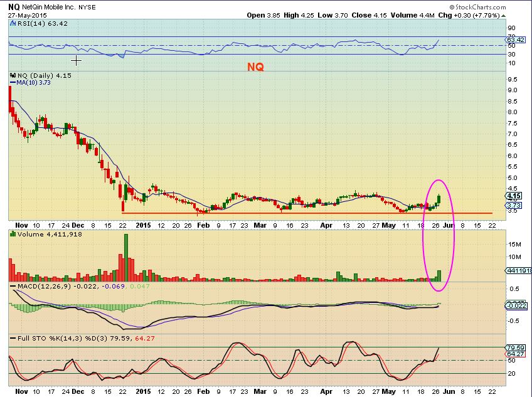Click the 15M volume axis label

pos(514,245)
